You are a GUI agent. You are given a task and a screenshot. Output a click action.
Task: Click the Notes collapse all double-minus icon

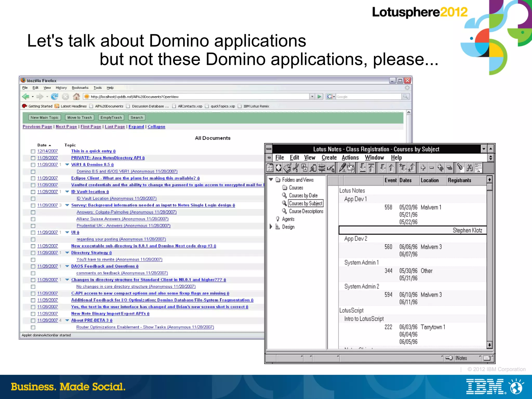pos(449,168)
